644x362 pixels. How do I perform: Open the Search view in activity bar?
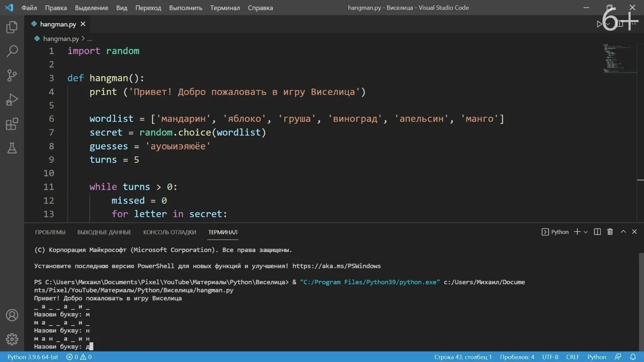click(12, 51)
